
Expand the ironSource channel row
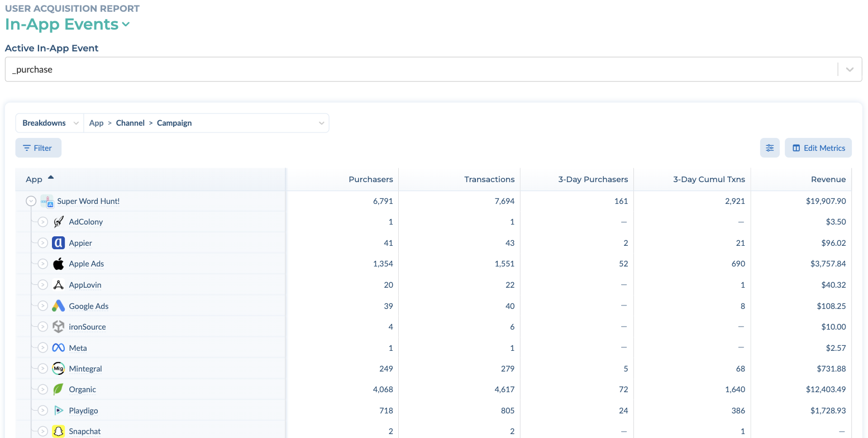(x=43, y=327)
